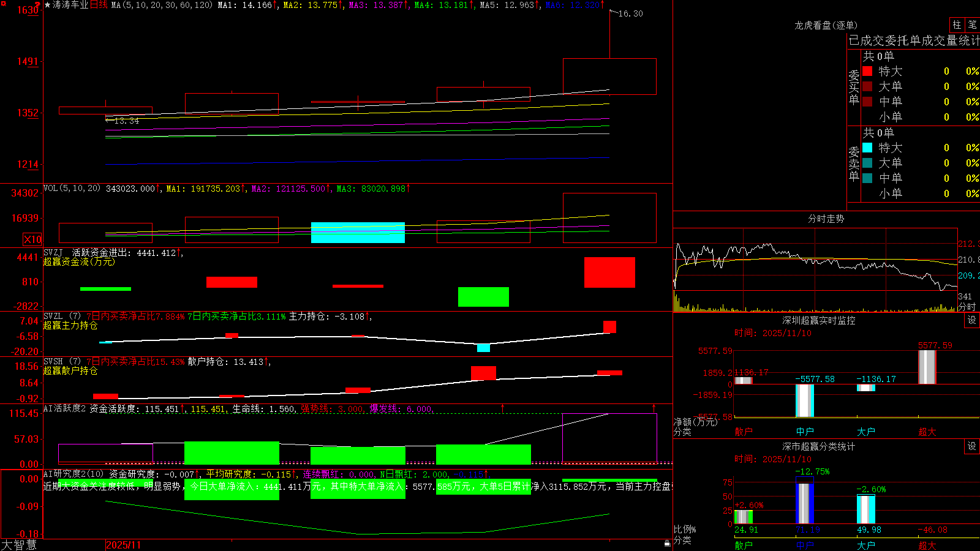Screen dimensions: 980x551
Task: Click the red 特大 buy-order color swatch
Action: pos(867,71)
